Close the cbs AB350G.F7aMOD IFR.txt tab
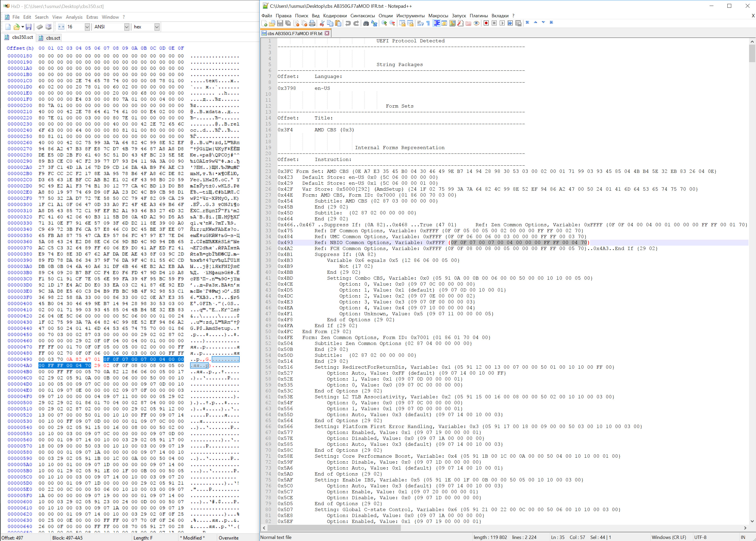Viewport: 756px width, 541px height. [x=327, y=33]
